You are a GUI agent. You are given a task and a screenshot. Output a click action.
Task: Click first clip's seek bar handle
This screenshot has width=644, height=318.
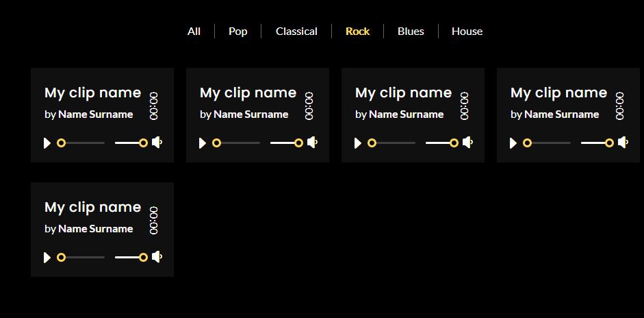tap(61, 143)
